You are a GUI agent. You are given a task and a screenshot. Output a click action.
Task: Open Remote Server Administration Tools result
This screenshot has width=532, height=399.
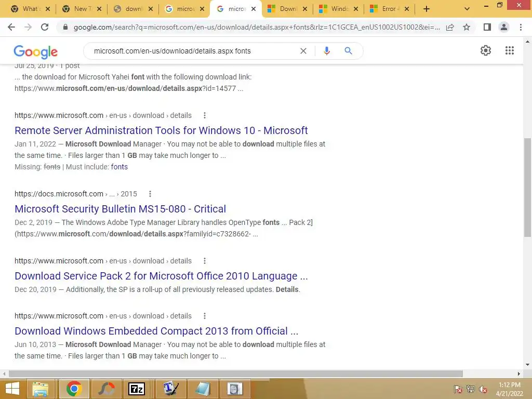click(x=161, y=130)
